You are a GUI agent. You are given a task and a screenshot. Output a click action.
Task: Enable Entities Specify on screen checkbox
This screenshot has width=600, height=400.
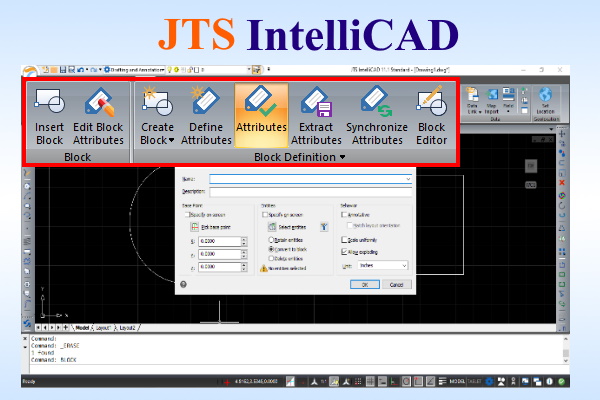(x=265, y=215)
